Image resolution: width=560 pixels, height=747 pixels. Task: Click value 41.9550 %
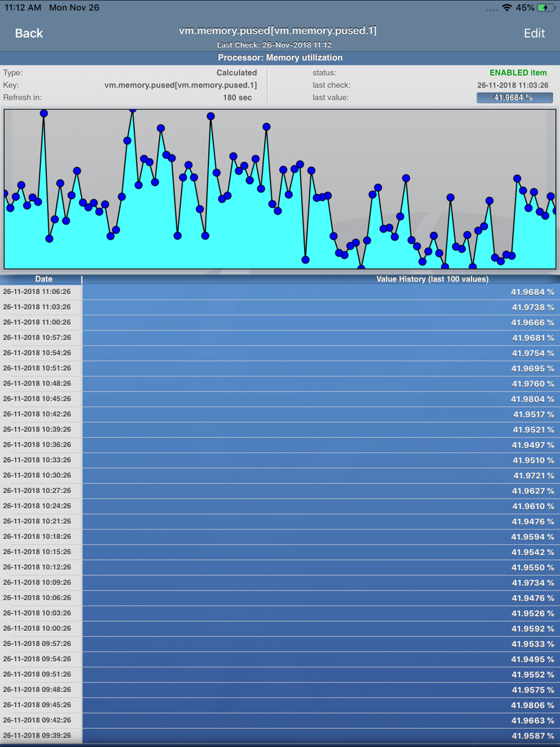pos(533,567)
